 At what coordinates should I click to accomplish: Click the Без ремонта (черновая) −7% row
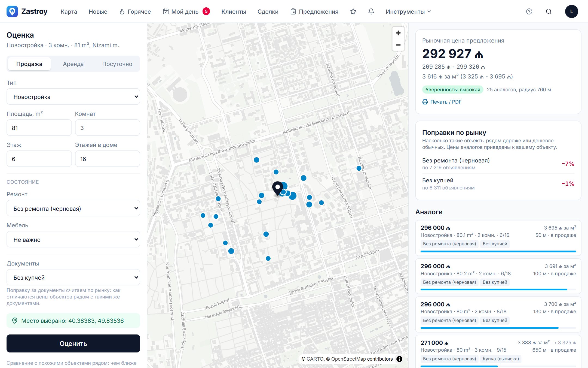tap(498, 164)
